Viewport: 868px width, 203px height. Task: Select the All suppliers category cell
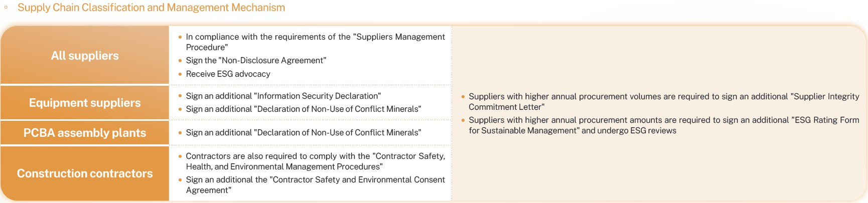[85, 55]
